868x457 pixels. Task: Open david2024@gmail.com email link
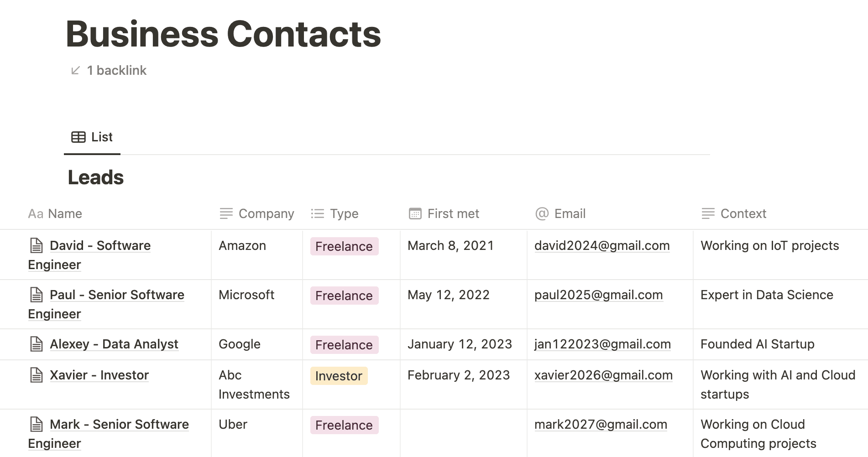tap(602, 245)
